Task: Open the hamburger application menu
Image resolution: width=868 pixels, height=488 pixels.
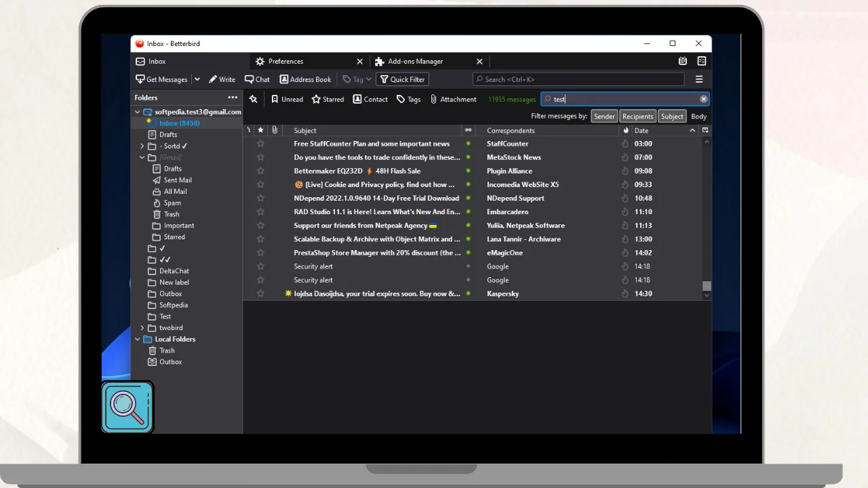Action: (x=699, y=79)
